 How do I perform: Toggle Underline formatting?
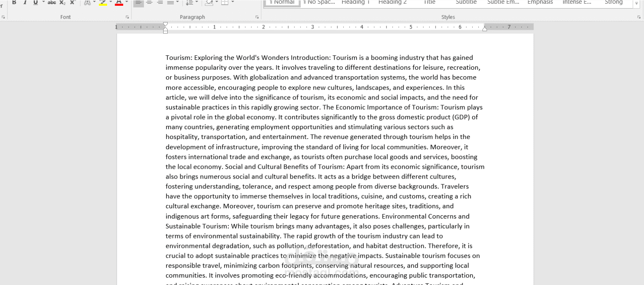pos(35,2)
